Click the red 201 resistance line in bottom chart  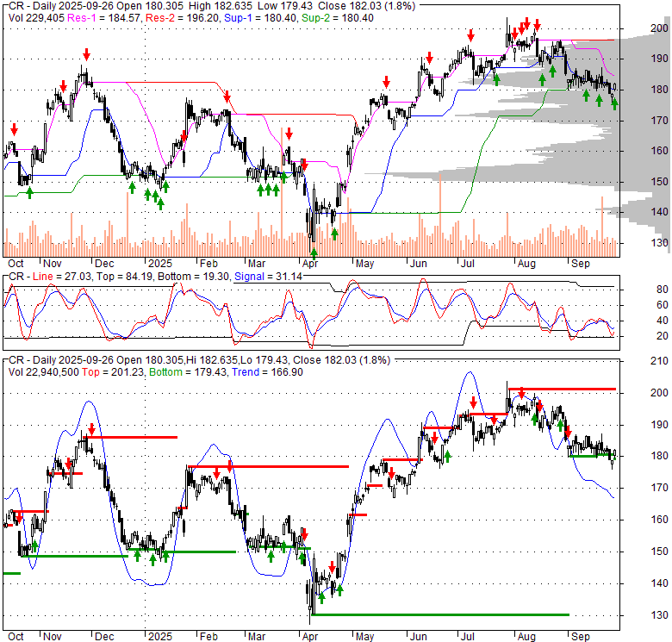click(562, 390)
